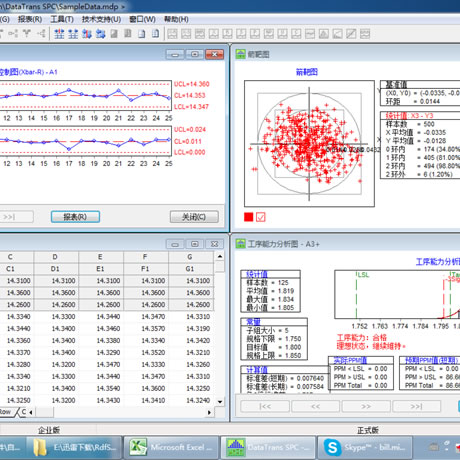Select column header D
This screenshot has width=460, height=460.
(x=55, y=257)
